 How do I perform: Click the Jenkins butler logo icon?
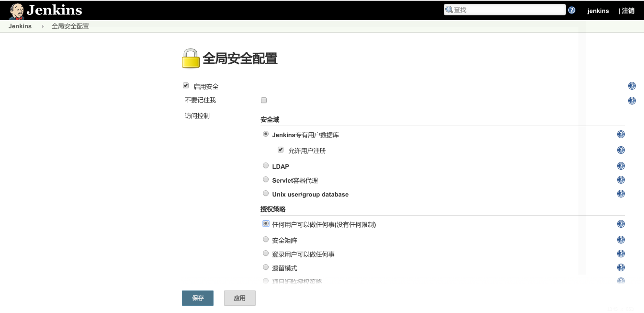click(x=16, y=11)
